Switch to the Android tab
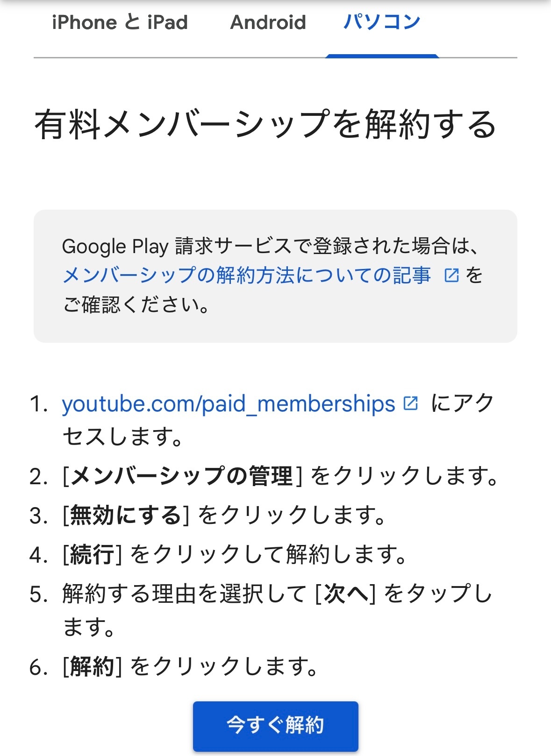Image resolution: width=551 pixels, height=756 pixels. (268, 22)
